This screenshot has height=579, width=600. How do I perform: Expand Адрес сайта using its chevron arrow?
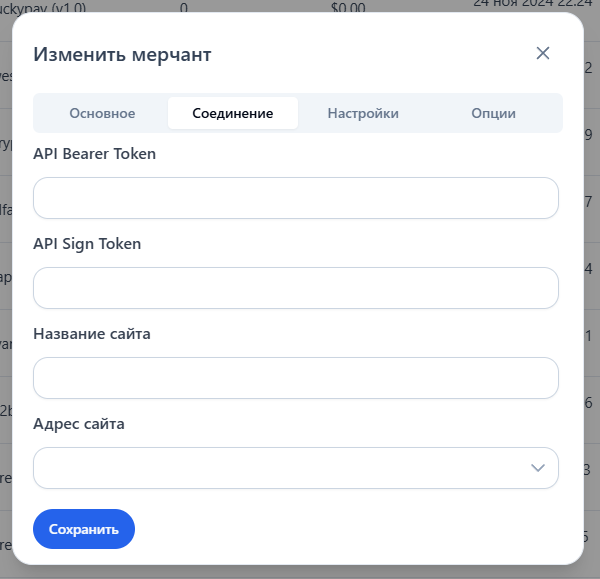pos(538,468)
